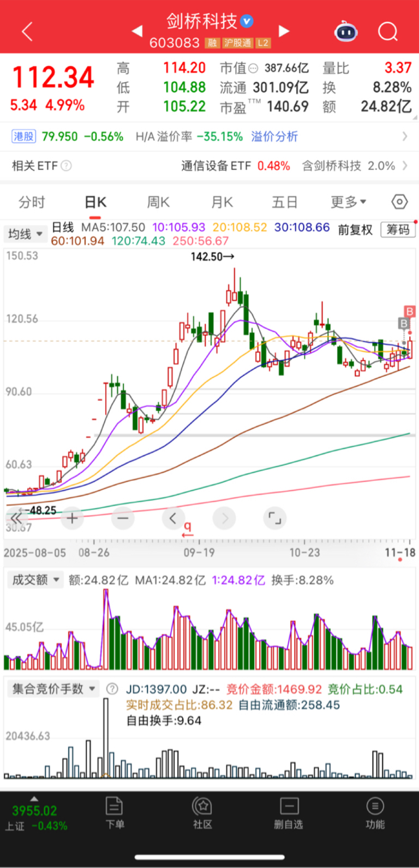The image size is (419, 868).
Task: Tap the H/A溢价率 -35.15% text
Action: (x=189, y=136)
